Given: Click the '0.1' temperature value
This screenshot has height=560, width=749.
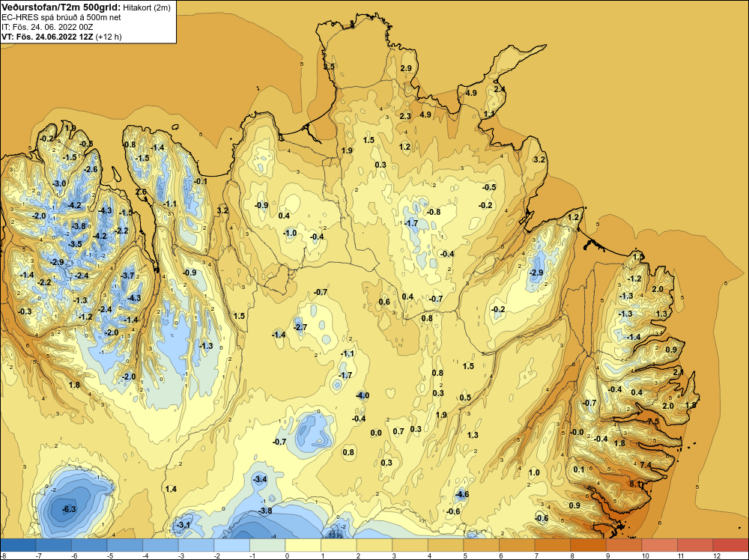Looking at the screenshot, I should click(x=579, y=469).
